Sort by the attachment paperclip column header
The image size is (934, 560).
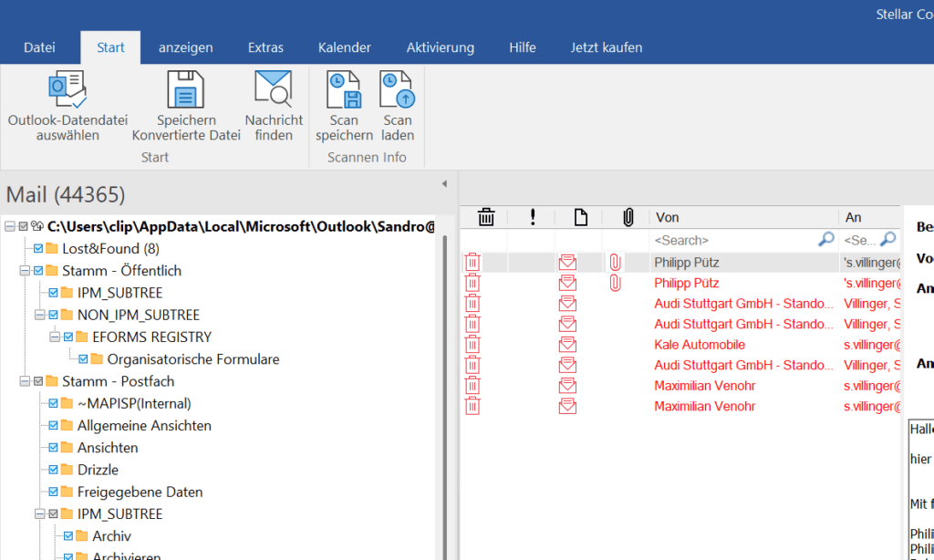628,217
